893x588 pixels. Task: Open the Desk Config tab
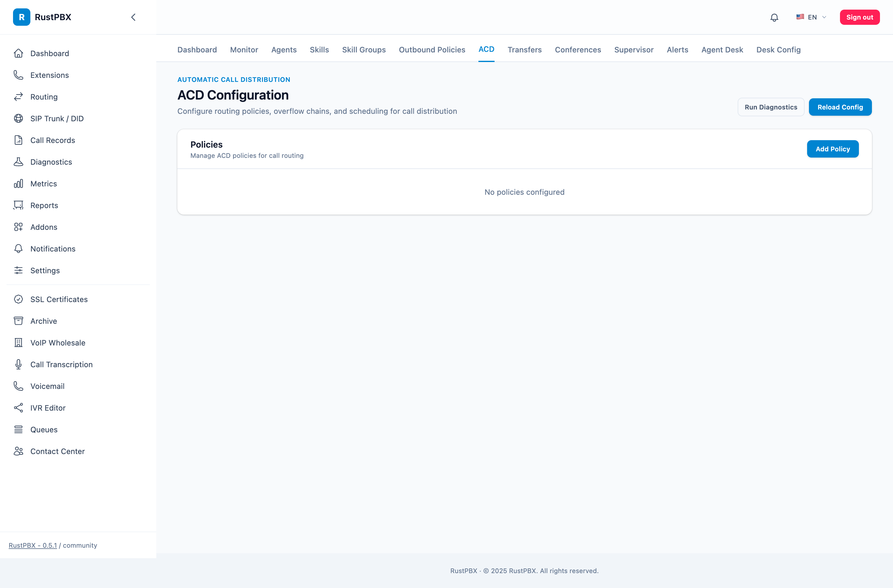(778, 50)
